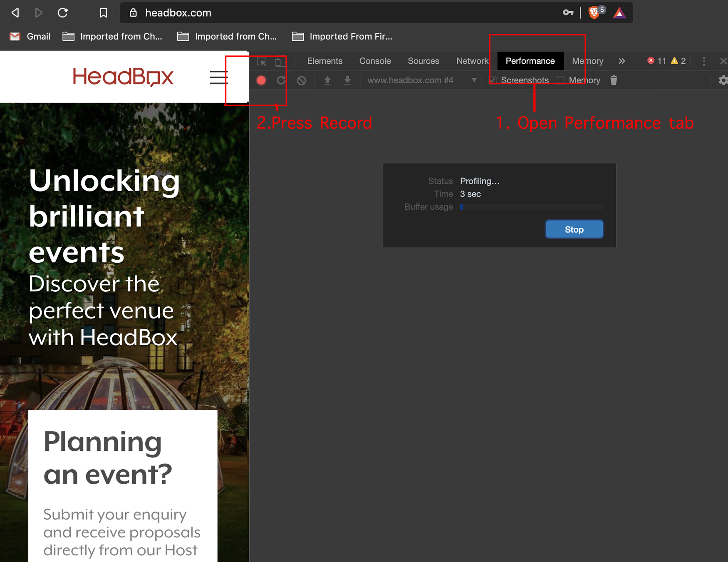Open the Brave Shields lion icon

click(x=594, y=13)
